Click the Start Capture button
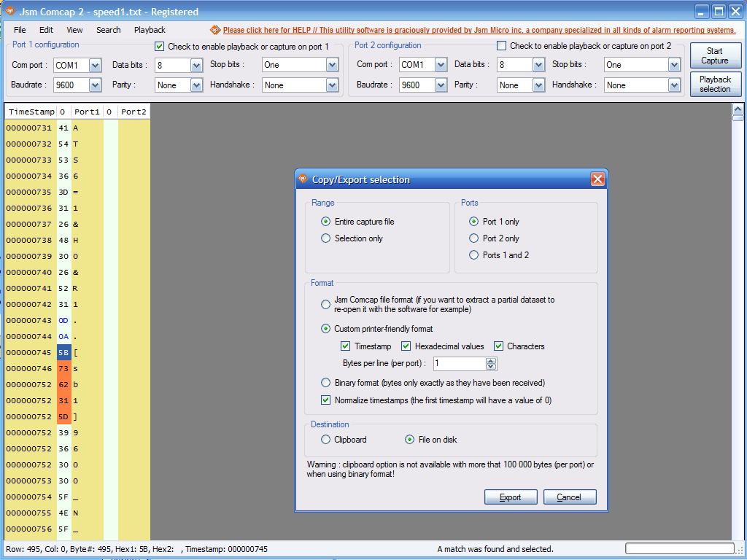 (715, 55)
